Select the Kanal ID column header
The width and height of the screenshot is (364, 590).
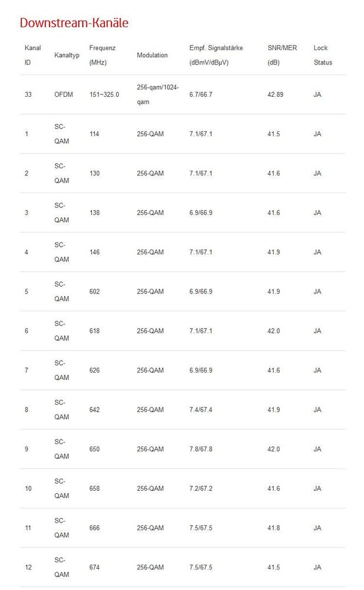(32, 55)
